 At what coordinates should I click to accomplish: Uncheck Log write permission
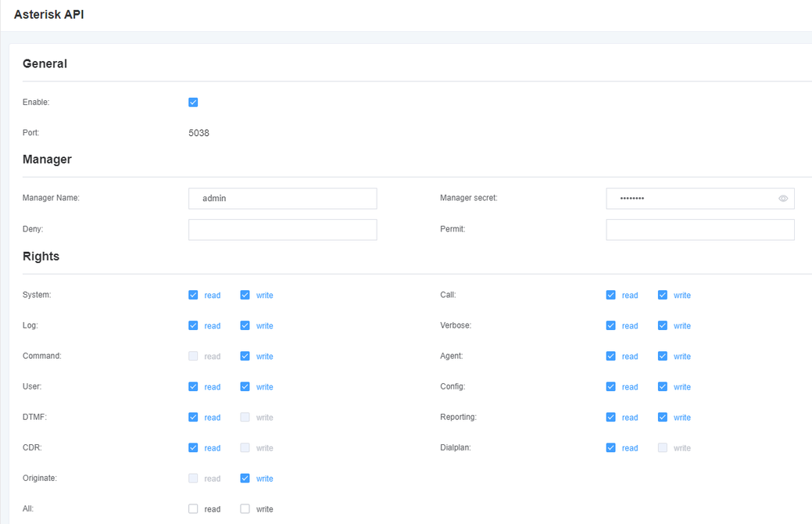245,325
